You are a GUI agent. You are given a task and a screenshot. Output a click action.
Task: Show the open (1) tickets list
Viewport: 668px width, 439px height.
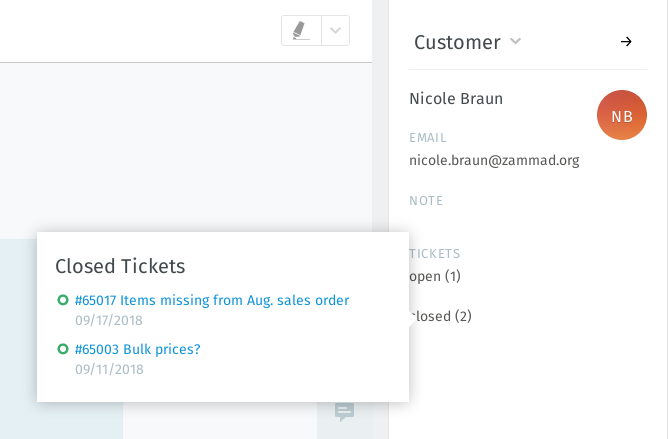tap(436, 276)
